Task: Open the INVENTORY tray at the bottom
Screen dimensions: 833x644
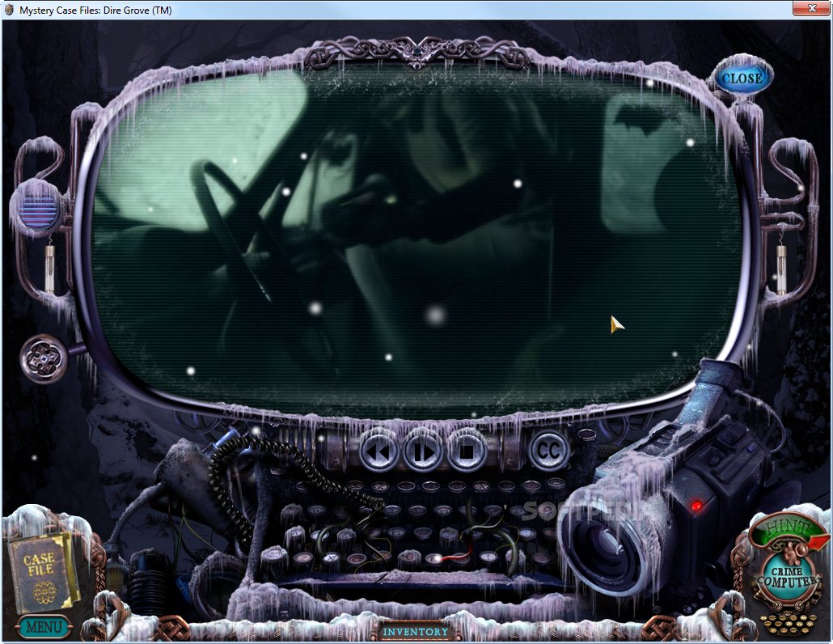Action: (417, 632)
